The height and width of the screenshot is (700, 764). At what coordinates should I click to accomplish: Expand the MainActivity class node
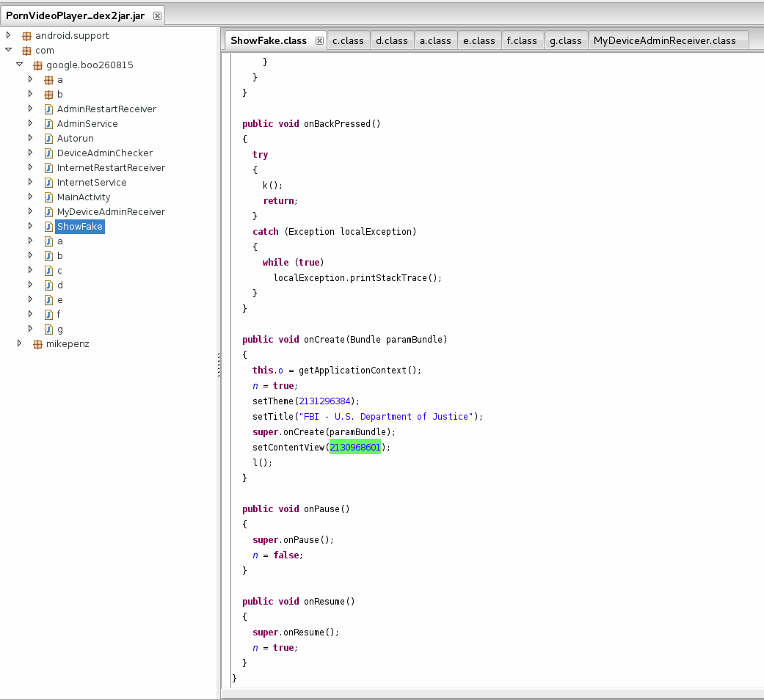[30, 197]
